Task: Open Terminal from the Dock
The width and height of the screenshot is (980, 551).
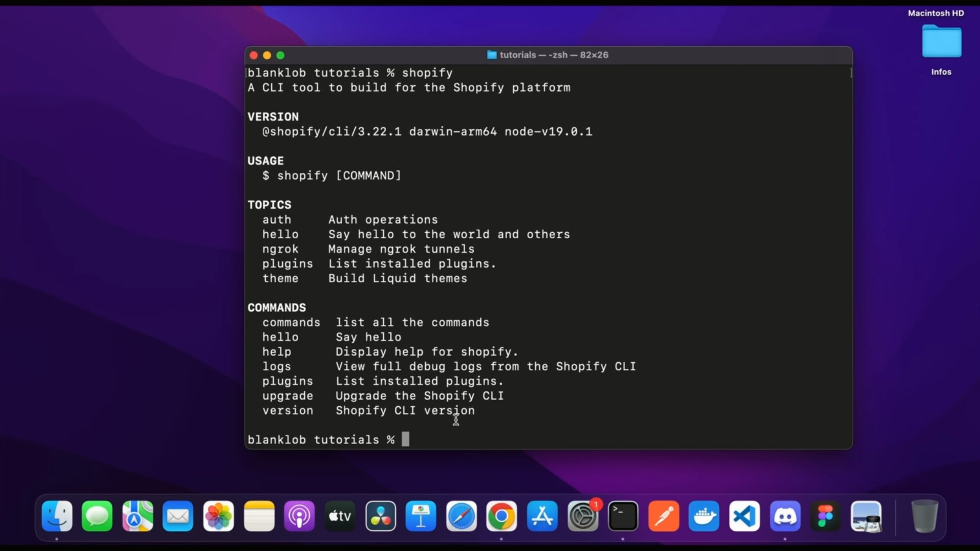Action: pos(623,516)
